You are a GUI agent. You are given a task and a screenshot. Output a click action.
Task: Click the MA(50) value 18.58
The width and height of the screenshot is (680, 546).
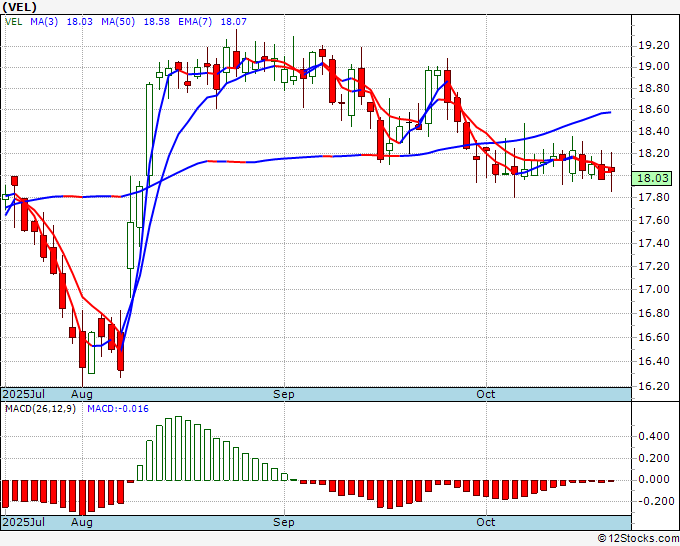(157, 22)
